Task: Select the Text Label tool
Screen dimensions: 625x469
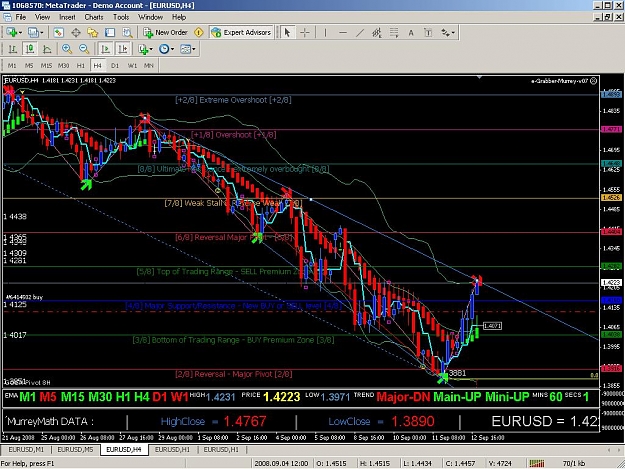Action: pyautogui.click(x=428, y=33)
